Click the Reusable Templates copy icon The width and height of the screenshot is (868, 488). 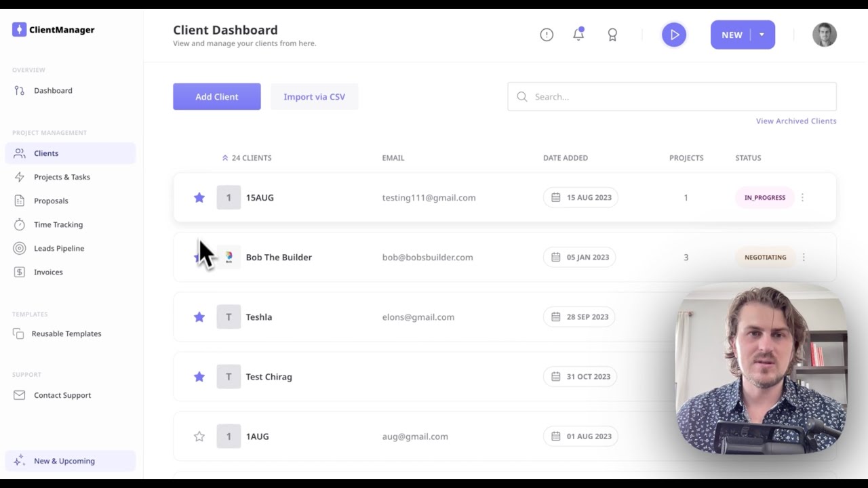pyautogui.click(x=18, y=333)
